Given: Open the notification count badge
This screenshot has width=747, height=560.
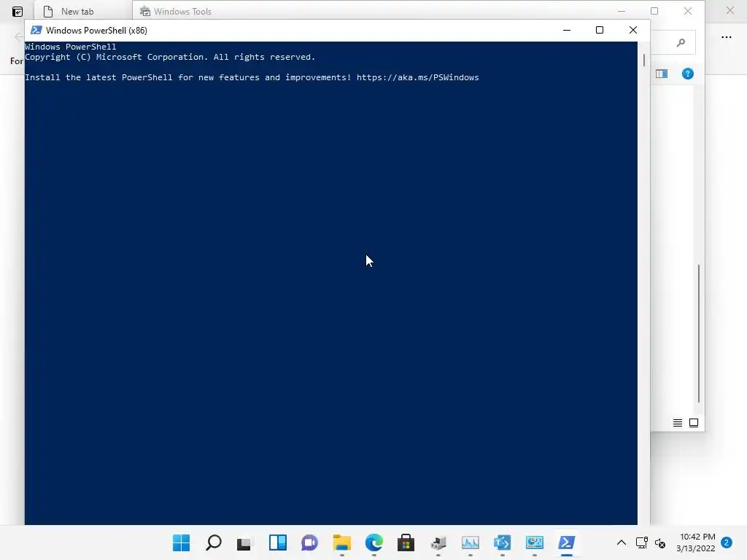Looking at the screenshot, I should (727, 542).
